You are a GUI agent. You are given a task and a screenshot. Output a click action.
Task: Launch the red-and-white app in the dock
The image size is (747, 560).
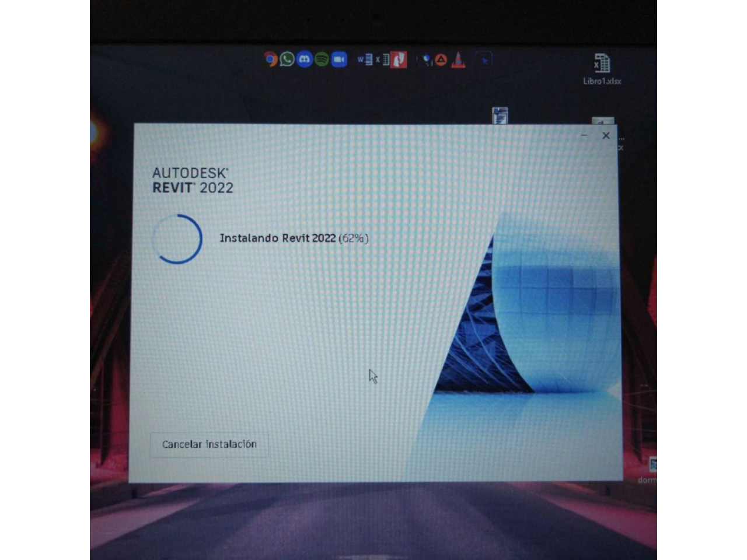point(399,59)
